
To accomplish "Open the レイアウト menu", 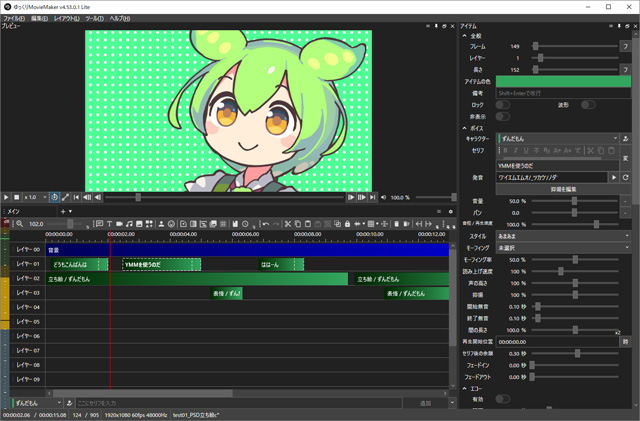I will [x=67, y=18].
